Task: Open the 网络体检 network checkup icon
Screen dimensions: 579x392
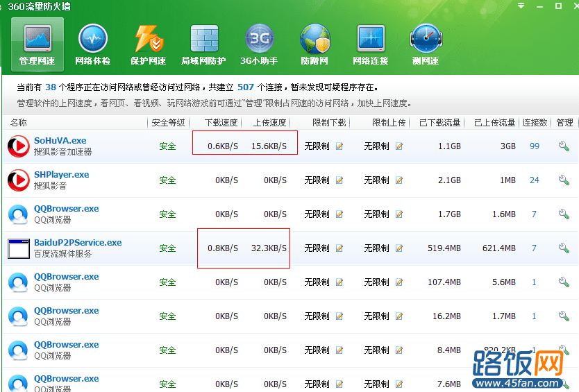Action: pyautogui.click(x=93, y=38)
